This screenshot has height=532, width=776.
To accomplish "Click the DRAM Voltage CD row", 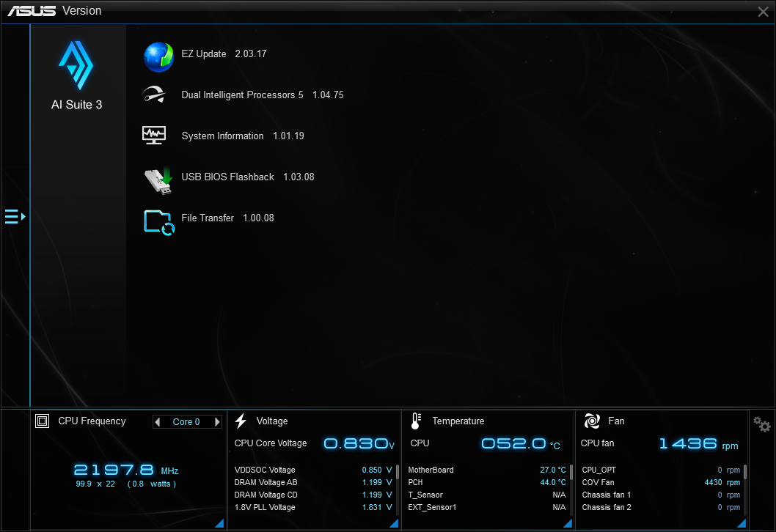I will click(312, 495).
